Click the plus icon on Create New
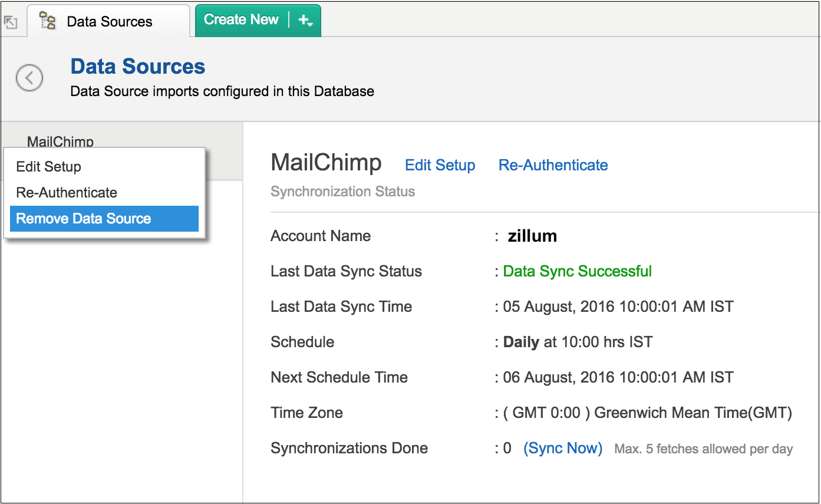The width and height of the screenshot is (821, 504). pyautogui.click(x=303, y=20)
